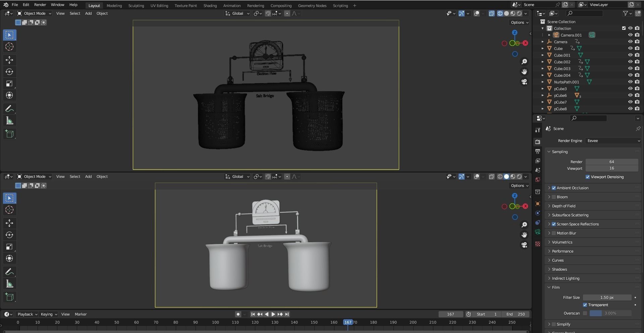Switch bottom viewport to rendered shading

[x=519, y=177]
